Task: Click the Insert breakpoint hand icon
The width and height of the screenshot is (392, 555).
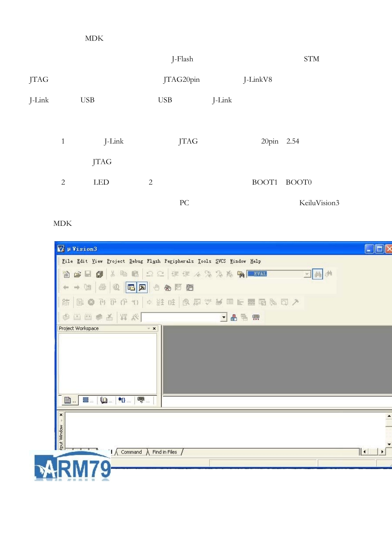Action: click(x=156, y=287)
